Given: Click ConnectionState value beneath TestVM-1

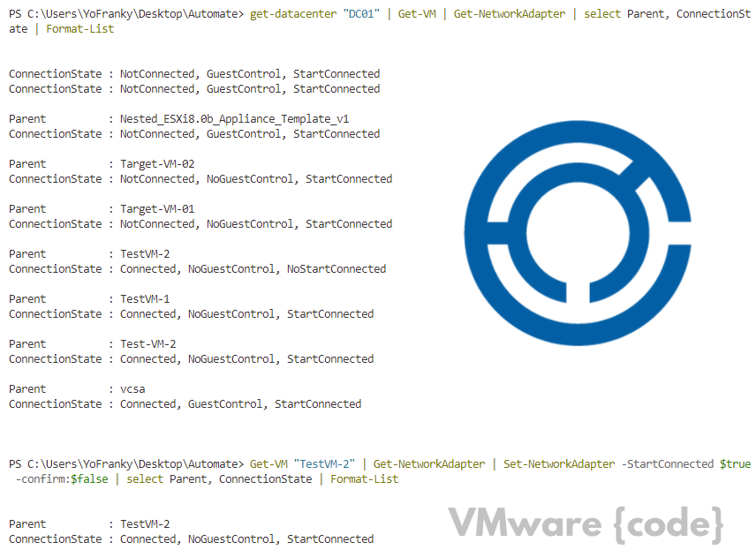Looking at the screenshot, I should coord(247,313).
